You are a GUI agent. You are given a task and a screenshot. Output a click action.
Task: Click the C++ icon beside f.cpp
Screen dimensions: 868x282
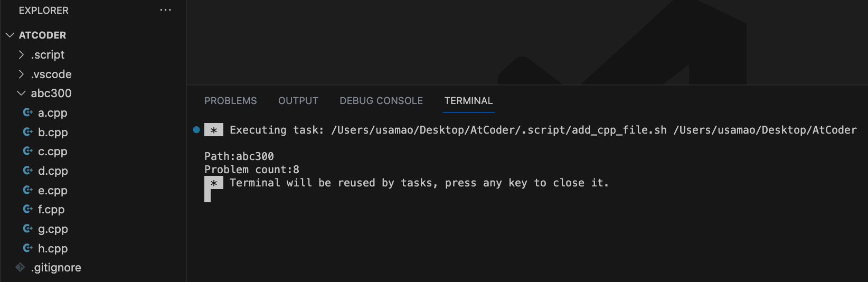(28, 209)
